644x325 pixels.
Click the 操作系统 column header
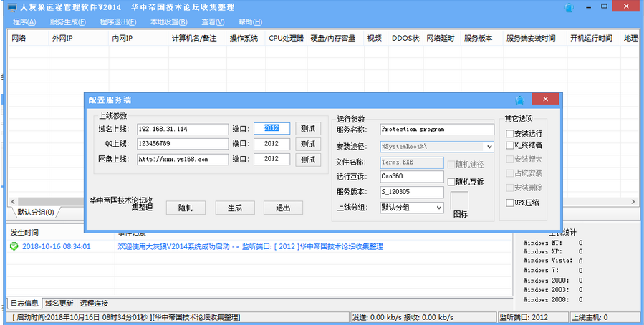(246, 38)
